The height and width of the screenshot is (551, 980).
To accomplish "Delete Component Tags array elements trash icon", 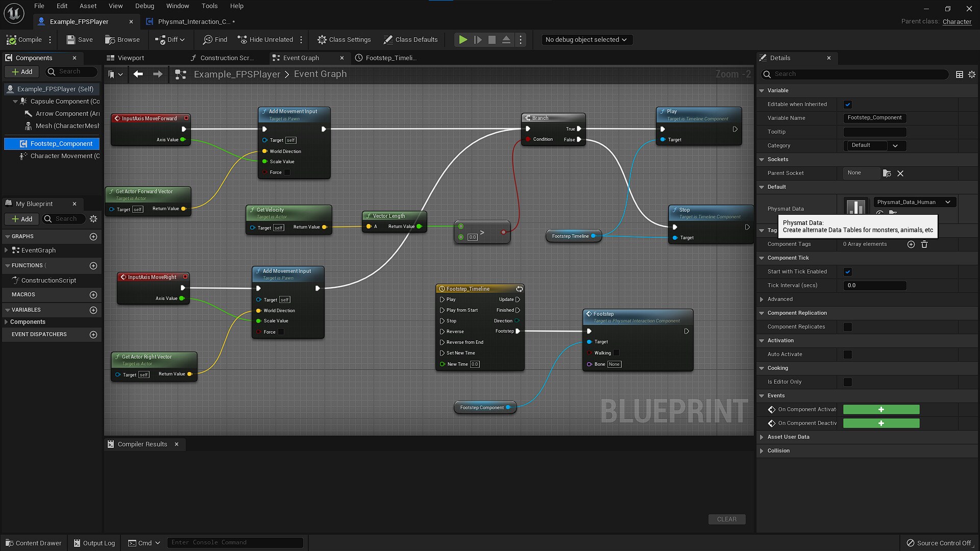I will [924, 244].
